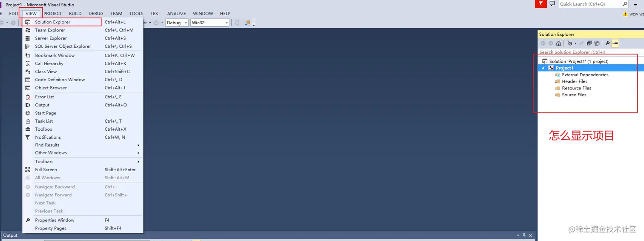Click the Pending Changes Filter clock icon
This screenshot has height=241, width=644.
569,43
